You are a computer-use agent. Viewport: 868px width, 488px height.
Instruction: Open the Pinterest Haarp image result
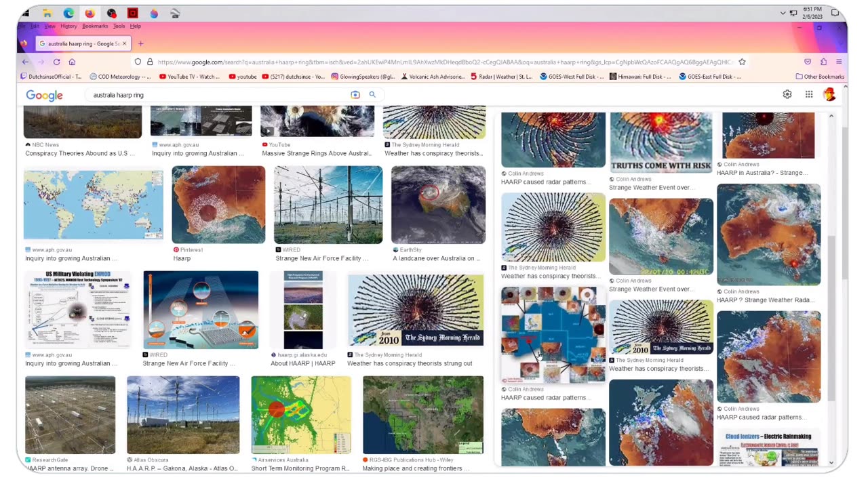pos(218,205)
